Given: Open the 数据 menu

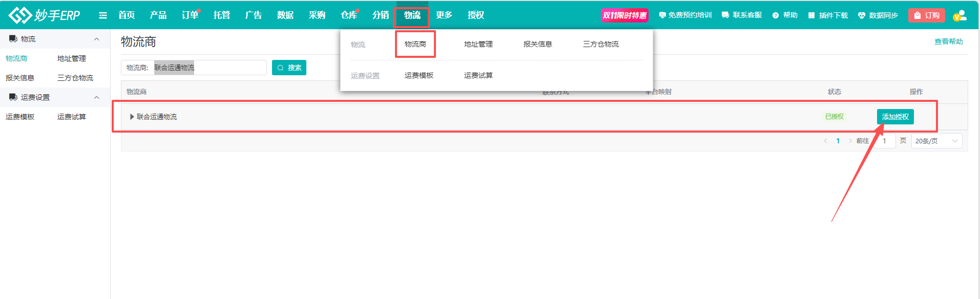Looking at the screenshot, I should [x=285, y=15].
